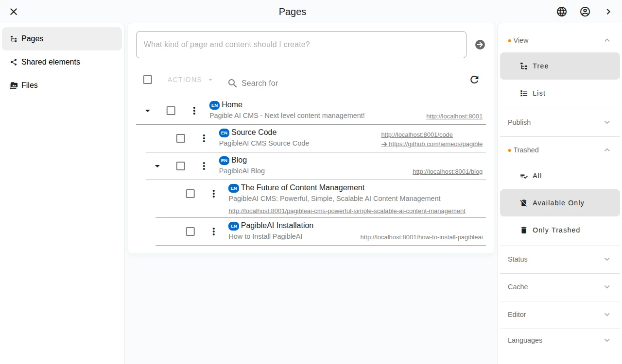This screenshot has width=622, height=364.
Task: Tick the Blog page checkbox
Action: point(181,166)
